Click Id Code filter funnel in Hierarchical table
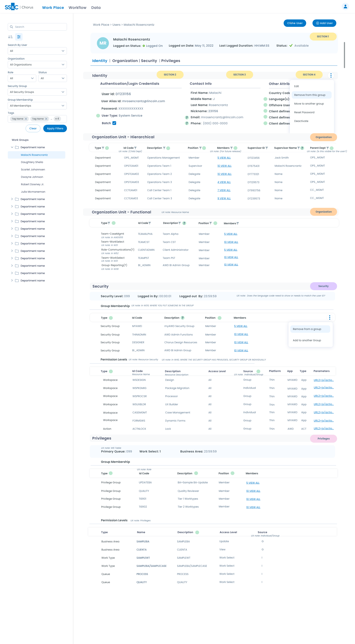This screenshot has width=355, height=644. [135, 148]
